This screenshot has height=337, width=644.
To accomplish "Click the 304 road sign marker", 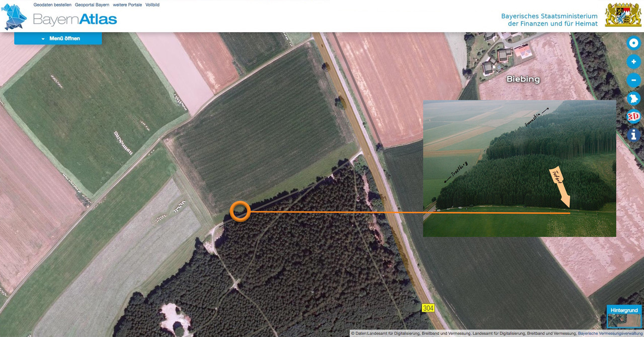I will [428, 308].
